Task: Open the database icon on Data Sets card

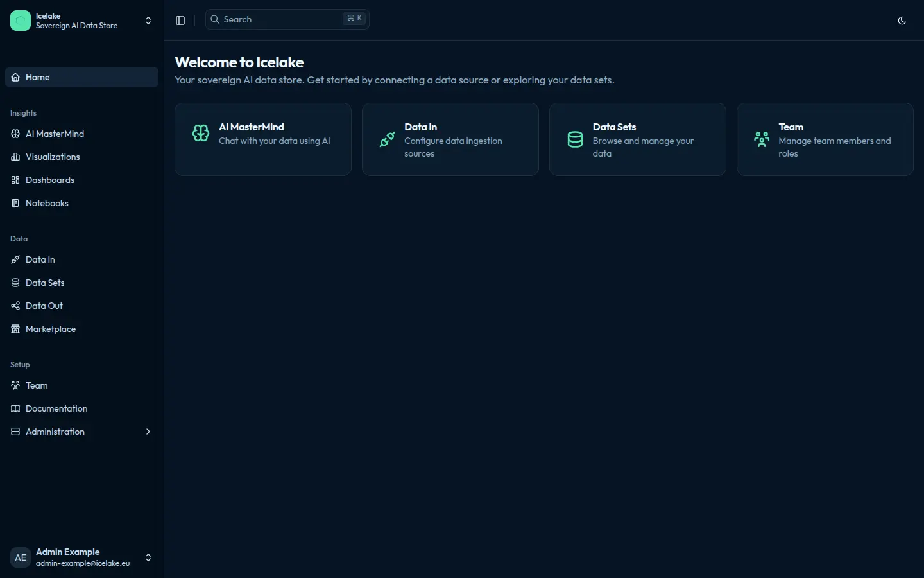Action: [x=574, y=139]
